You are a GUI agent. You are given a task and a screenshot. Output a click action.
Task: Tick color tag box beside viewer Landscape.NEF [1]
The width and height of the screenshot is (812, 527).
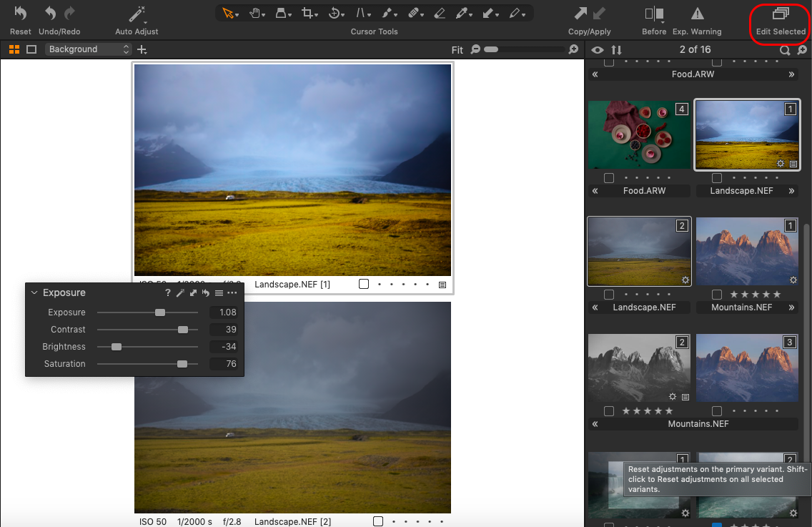(x=364, y=284)
